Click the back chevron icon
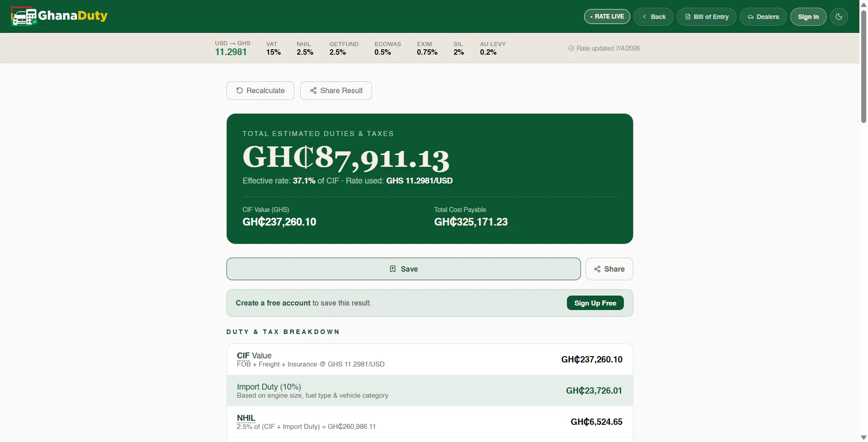The image size is (868, 442). 644,17
